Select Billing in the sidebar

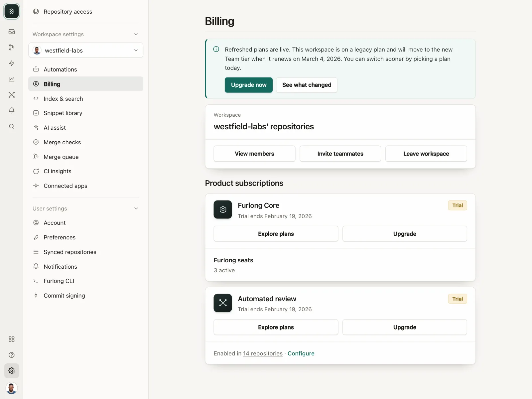86,84
